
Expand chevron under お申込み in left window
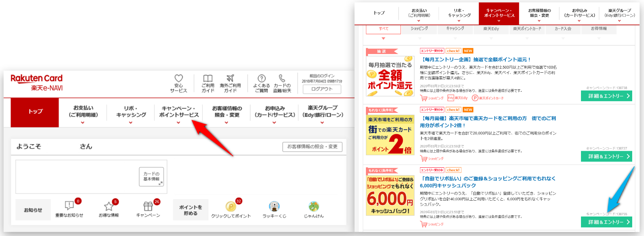point(274,122)
